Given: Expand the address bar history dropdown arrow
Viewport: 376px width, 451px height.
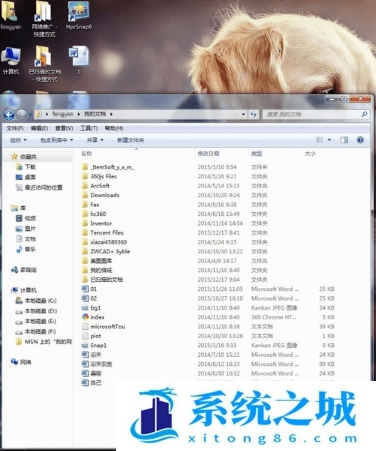Looking at the screenshot, I should tap(243, 114).
